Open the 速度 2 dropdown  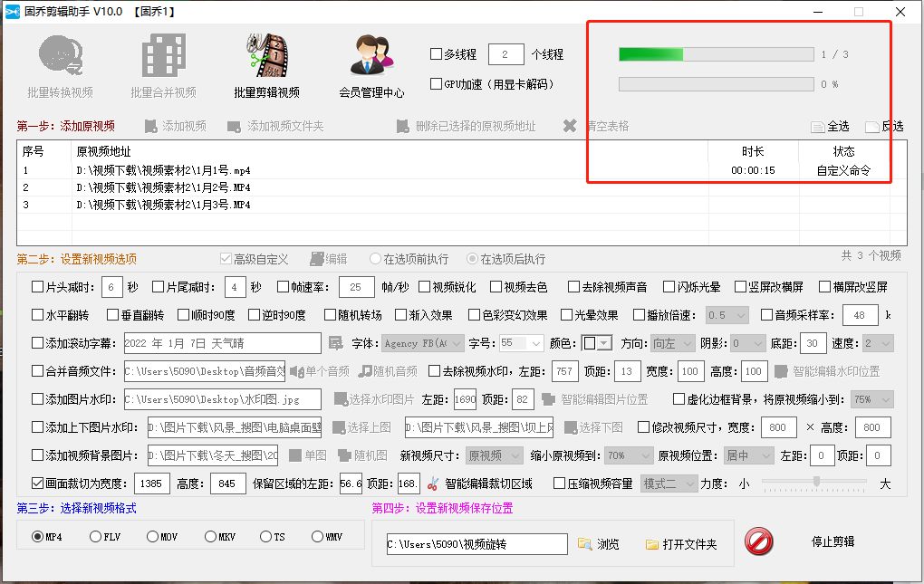tap(878, 343)
